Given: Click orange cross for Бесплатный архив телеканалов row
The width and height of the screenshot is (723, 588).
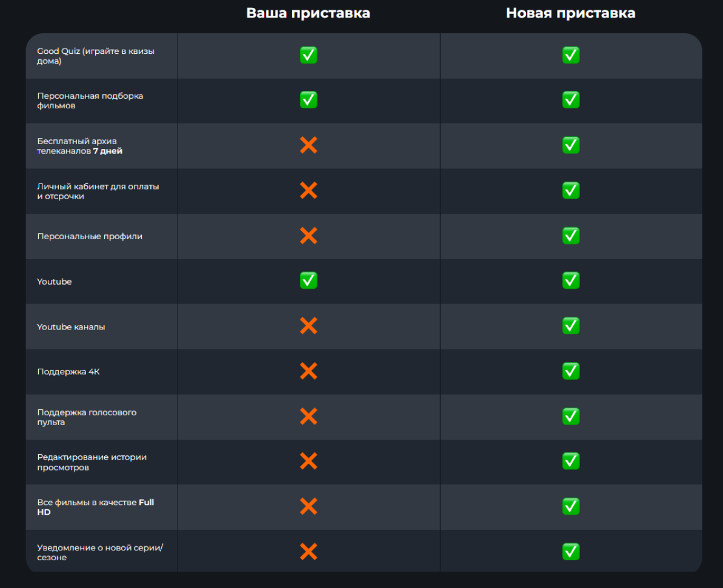Looking at the screenshot, I should coord(308,145).
